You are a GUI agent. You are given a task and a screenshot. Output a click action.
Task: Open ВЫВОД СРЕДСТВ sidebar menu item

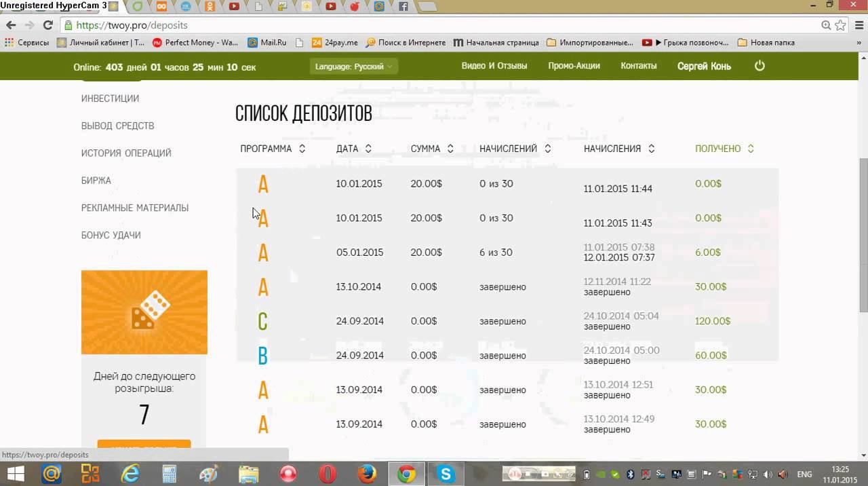(x=117, y=126)
